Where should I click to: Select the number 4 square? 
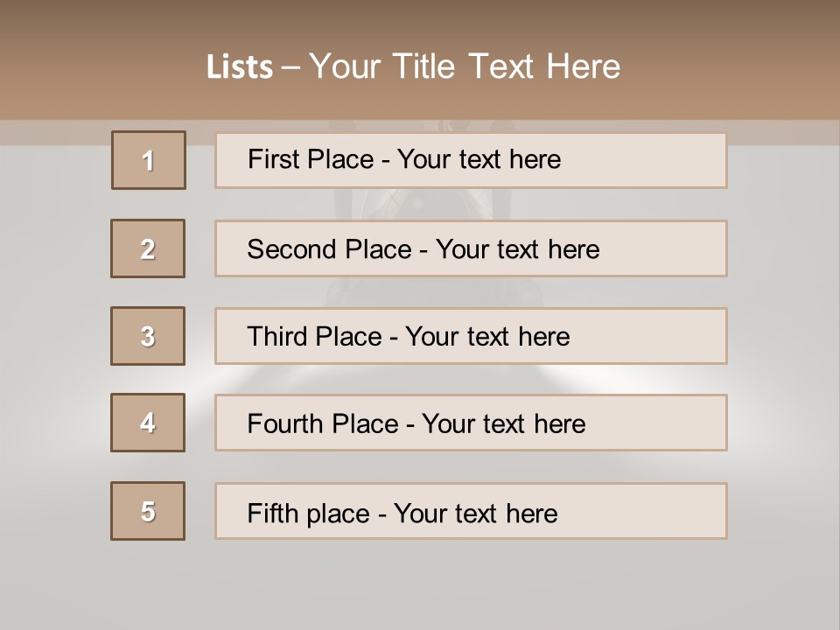point(148,423)
